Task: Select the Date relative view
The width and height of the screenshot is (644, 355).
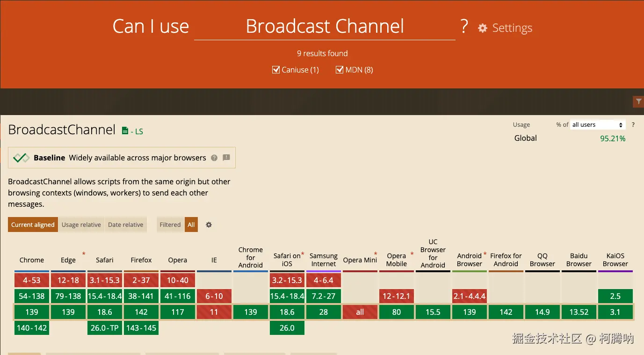Action: coord(125,225)
